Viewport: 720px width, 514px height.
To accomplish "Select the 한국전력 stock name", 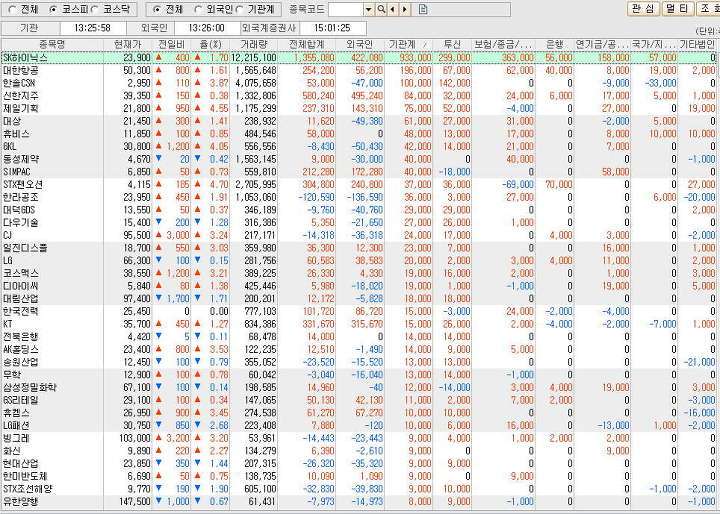I will click(x=21, y=311).
